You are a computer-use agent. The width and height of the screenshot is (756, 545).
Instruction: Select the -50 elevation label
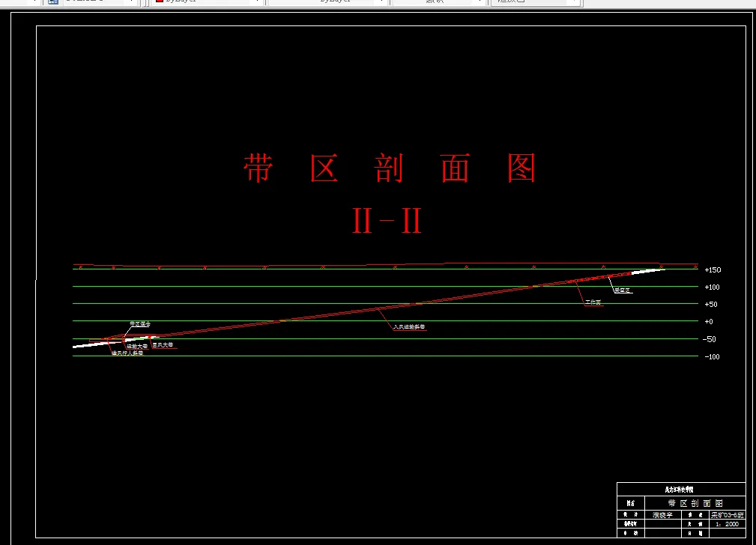pyautogui.click(x=710, y=339)
